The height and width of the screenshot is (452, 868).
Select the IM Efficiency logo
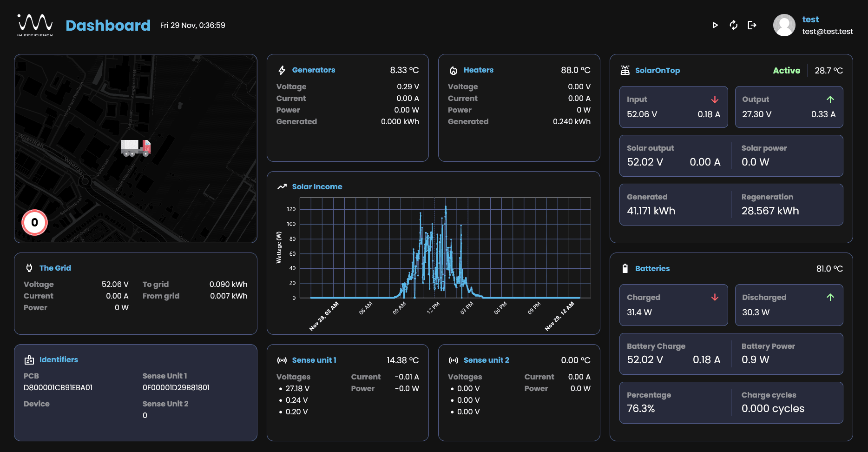point(34,25)
